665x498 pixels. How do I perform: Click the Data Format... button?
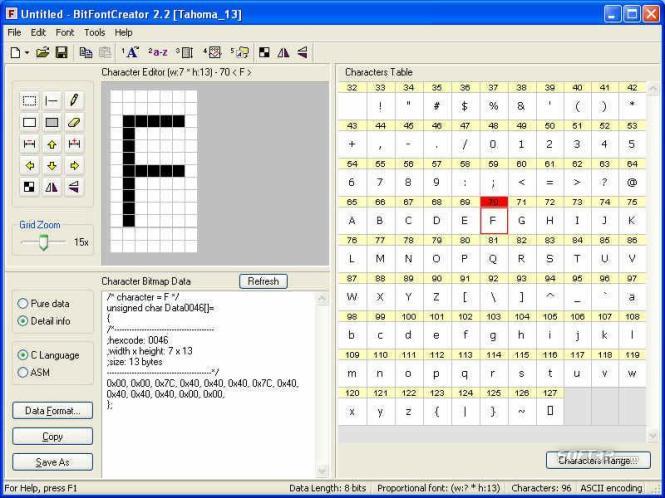[53, 411]
